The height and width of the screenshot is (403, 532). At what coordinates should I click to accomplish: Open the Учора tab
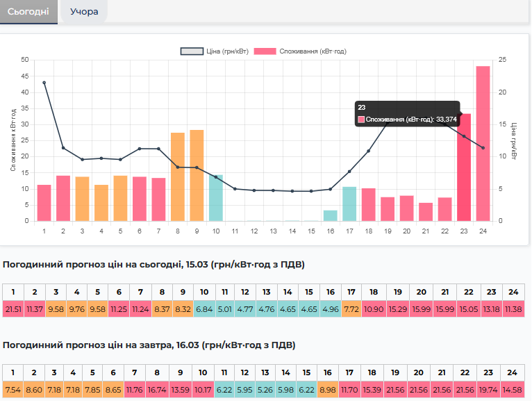click(84, 11)
